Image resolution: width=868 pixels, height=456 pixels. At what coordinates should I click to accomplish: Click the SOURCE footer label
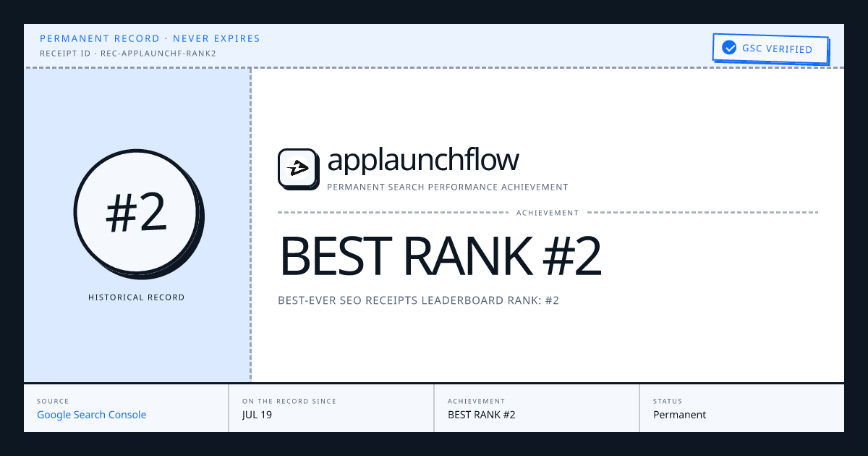click(53, 401)
